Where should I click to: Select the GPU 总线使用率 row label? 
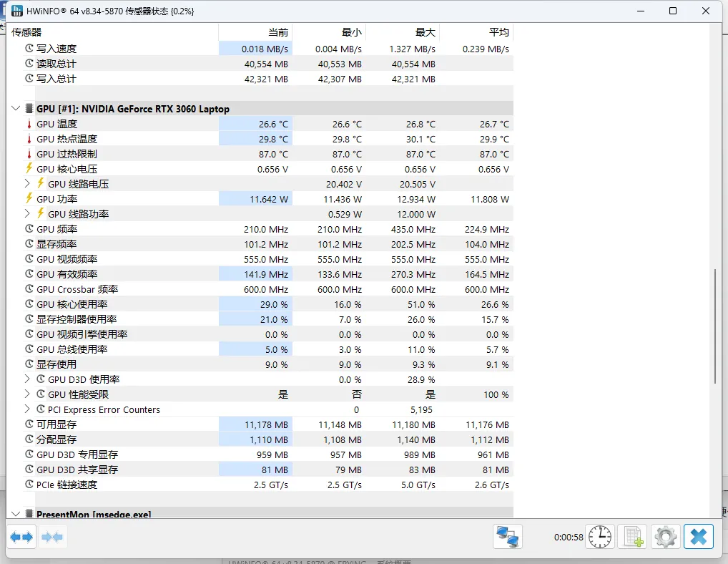72,349
